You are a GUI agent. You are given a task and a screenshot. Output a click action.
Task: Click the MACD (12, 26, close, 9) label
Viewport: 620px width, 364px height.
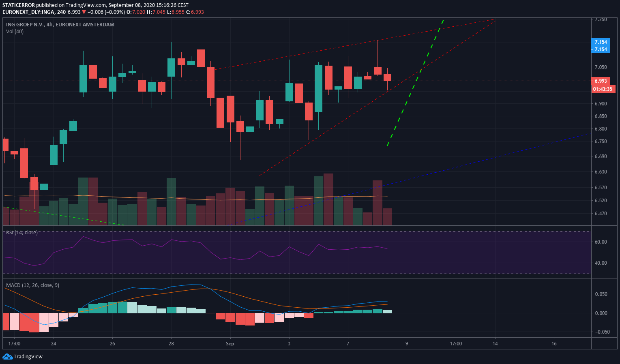[32, 285]
